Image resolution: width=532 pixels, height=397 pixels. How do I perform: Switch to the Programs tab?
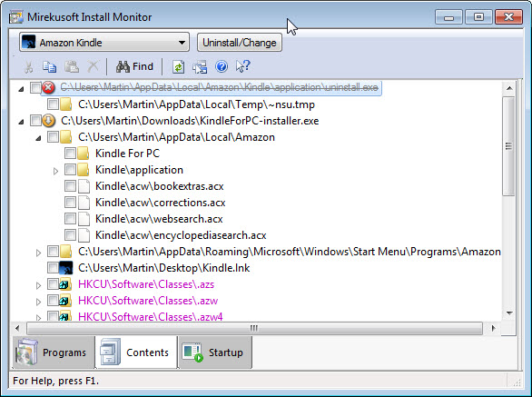click(54, 352)
